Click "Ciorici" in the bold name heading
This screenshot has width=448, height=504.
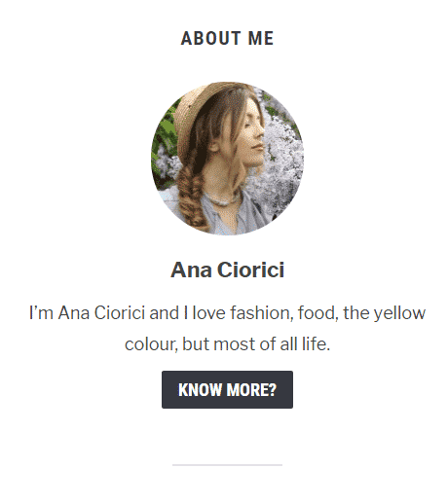click(250, 270)
